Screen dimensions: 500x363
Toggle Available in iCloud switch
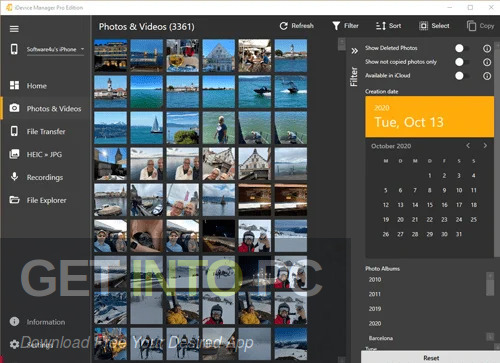pos(462,76)
